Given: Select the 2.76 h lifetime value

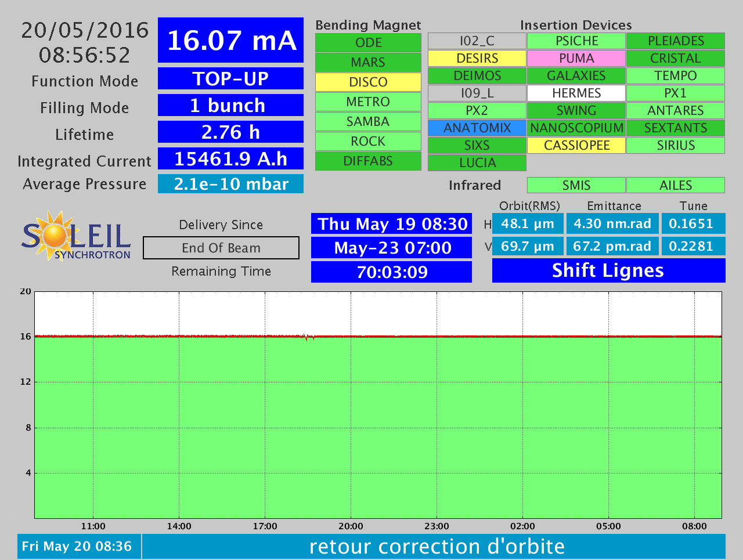Looking at the screenshot, I should [231, 132].
